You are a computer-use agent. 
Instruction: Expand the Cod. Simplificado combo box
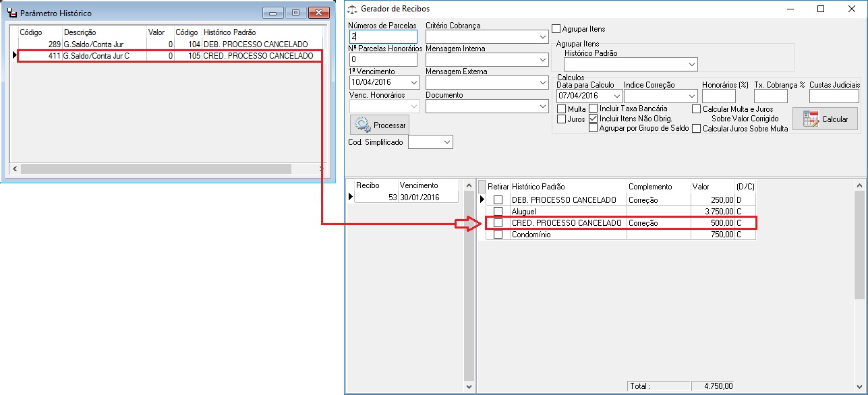coord(446,142)
